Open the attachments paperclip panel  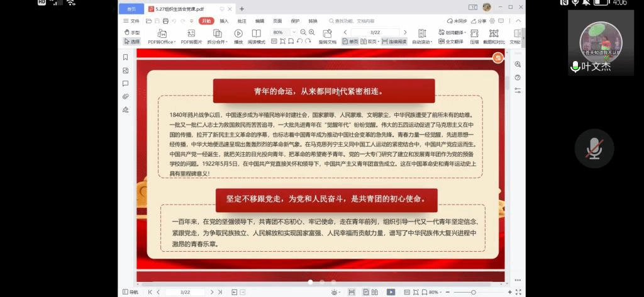[x=126, y=96]
